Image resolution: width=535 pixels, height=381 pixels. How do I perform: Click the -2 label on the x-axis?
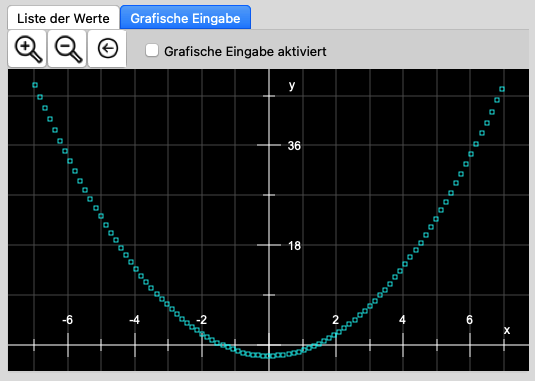coord(202,320)
